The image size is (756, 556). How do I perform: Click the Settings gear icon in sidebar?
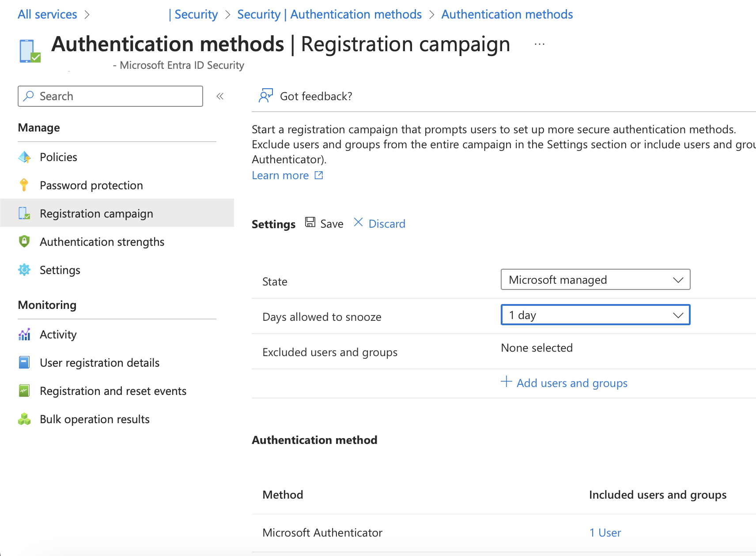pyautogui.click(x=24, y=270)
